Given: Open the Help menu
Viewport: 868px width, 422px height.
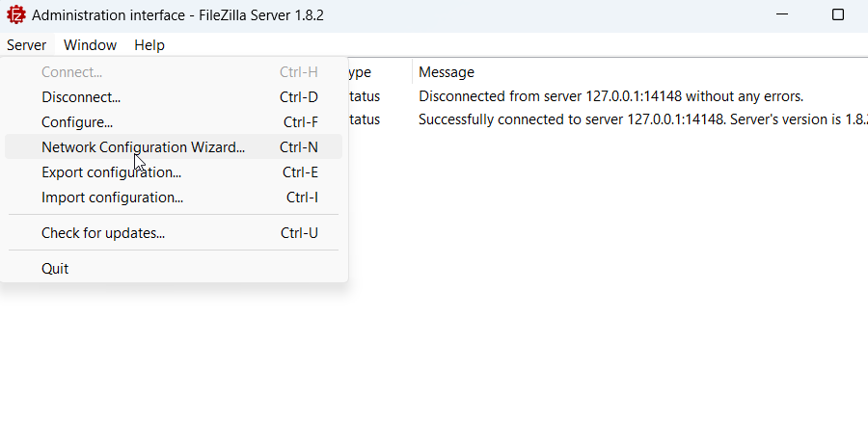Looking at the screenshot, I should click(x=149, y=45).
